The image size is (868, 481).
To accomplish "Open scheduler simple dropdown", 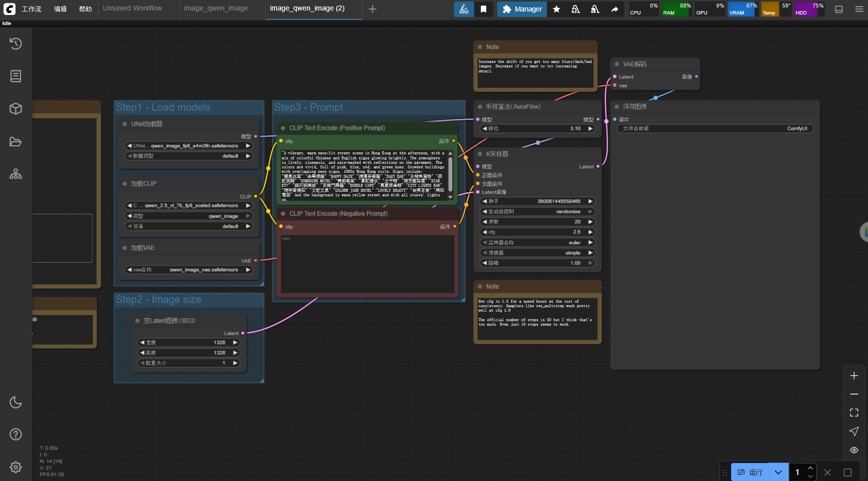I will 537,253.
